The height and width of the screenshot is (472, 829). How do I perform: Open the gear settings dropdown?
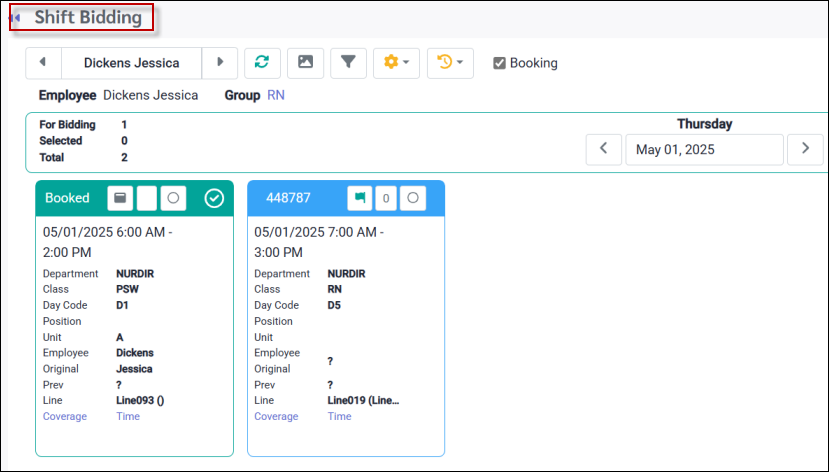397,62
